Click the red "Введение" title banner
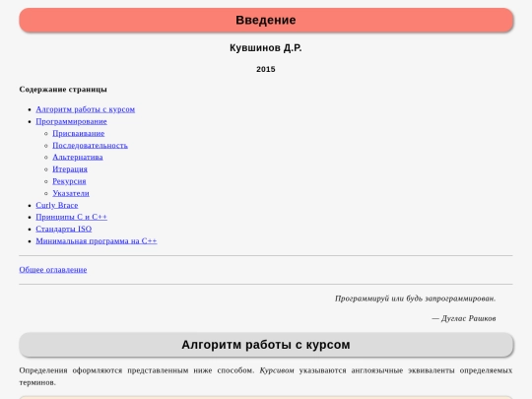Screen dimensions: 532x399 (266, 20)
